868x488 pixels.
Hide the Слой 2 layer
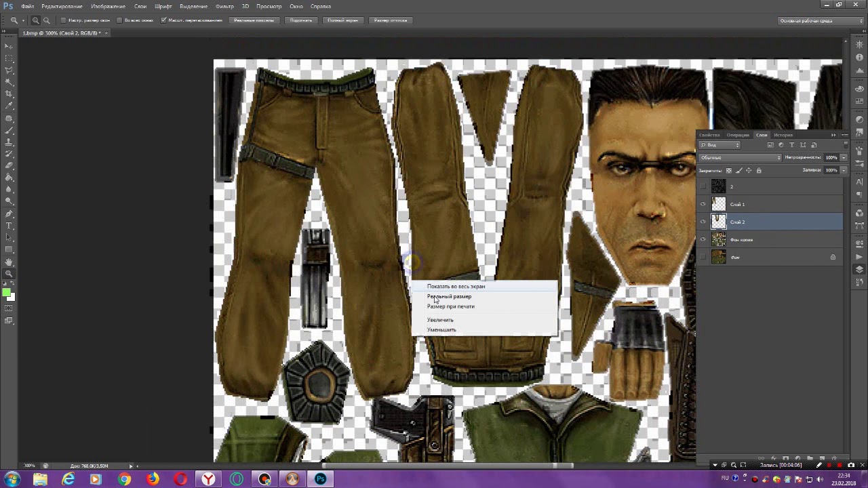[703, 222]
